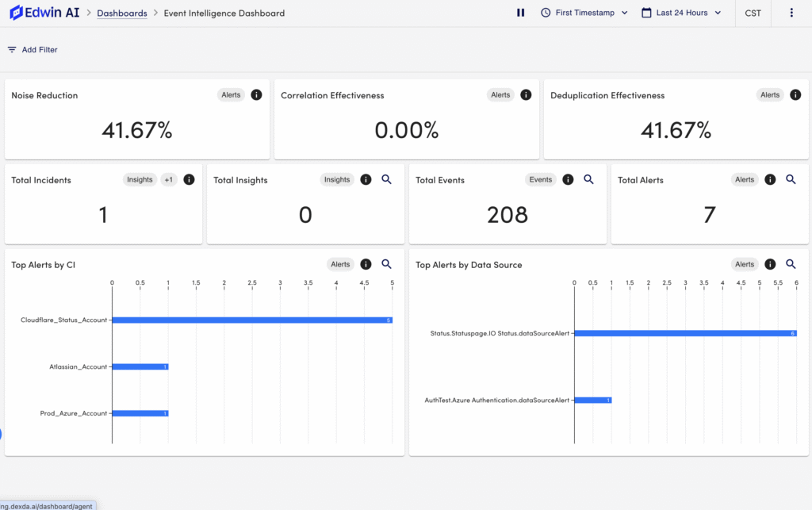Click magnifier on Top Alerts by CI
812x510 pixels.
point(387,264)
